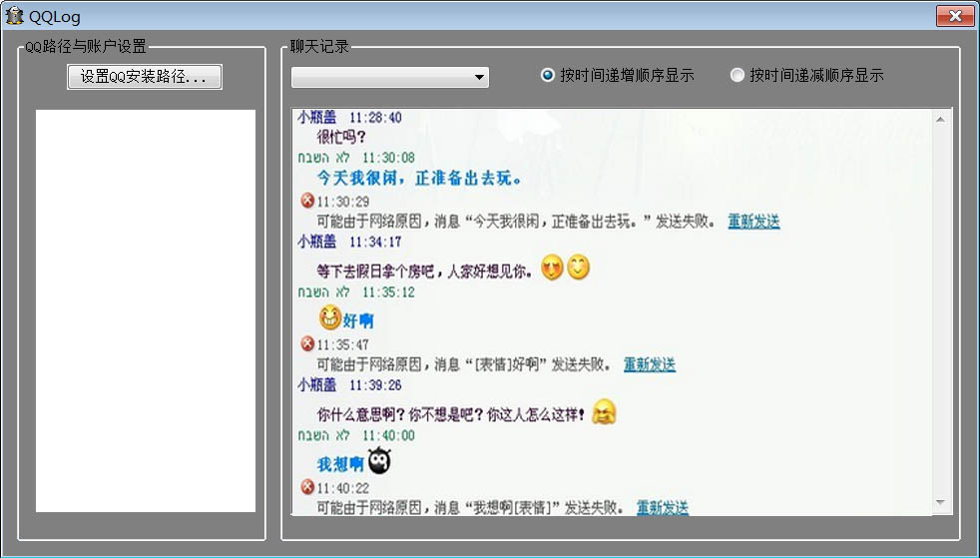
Task: Click the scrollbar down arrow in chat log
Action: point(941,503)
